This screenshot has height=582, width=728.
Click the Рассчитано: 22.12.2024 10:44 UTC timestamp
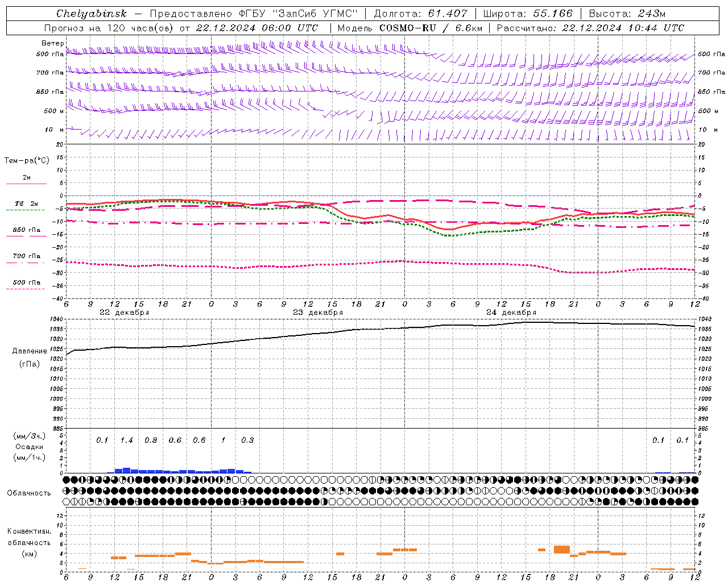coord(590,28)
